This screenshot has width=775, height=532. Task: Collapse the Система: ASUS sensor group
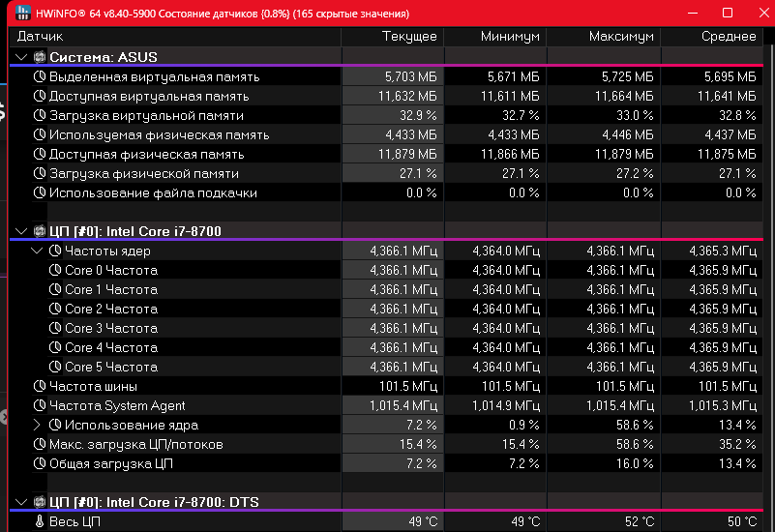pyautogui.click(x=21, y=57)
